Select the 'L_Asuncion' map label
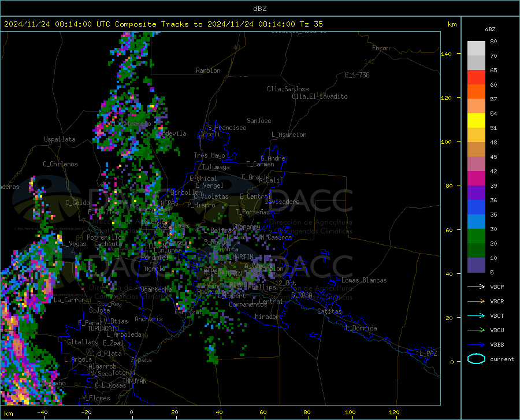 pyautogui.click(x=289, y=135)
